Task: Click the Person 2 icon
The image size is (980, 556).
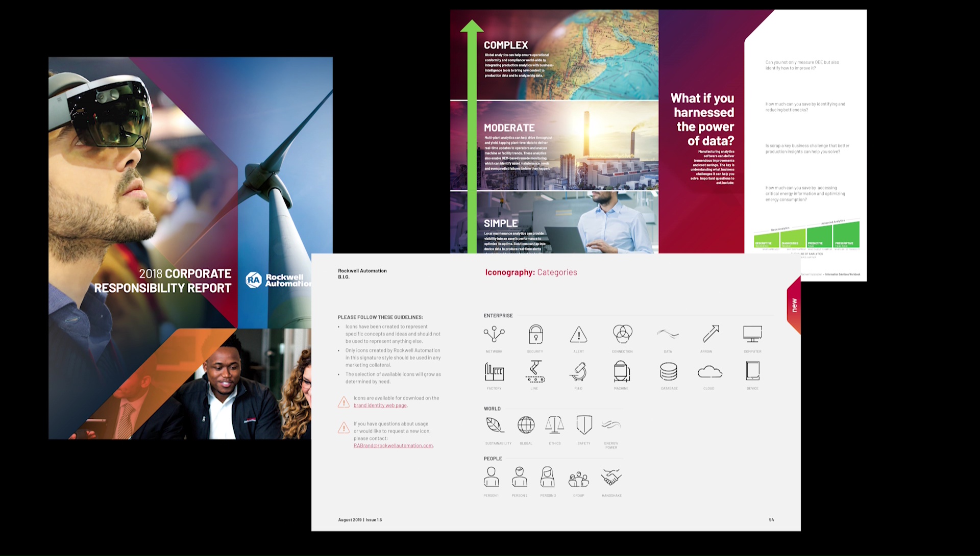Action: click(x=520, y=477)
